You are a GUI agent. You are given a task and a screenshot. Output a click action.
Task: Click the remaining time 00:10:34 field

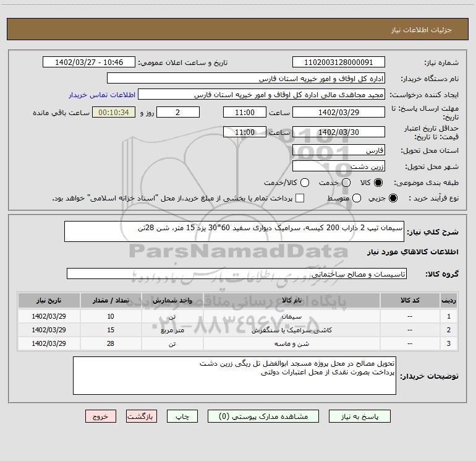114,112
